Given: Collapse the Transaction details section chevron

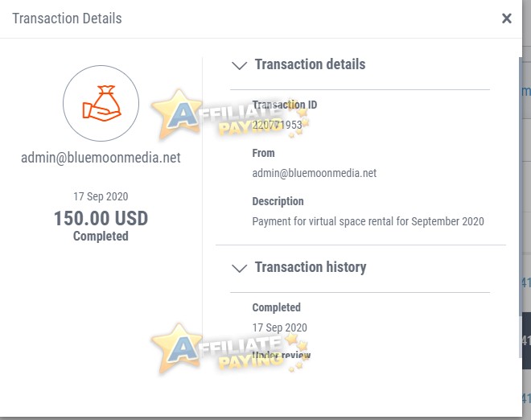Looking at the screenshot, I should (239, 65).
